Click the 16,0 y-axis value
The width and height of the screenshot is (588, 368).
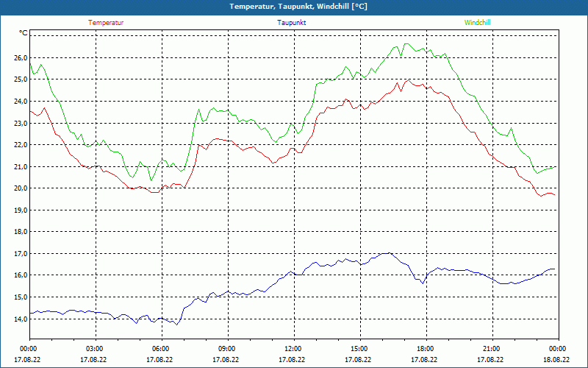21,275
